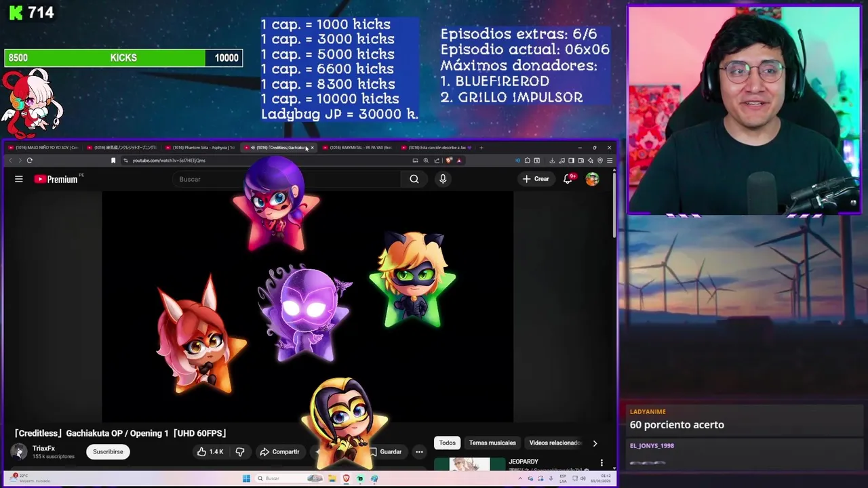Open the main browser hamburger menu
Viewport: 868px width, 488px height.
coord(610,161)
